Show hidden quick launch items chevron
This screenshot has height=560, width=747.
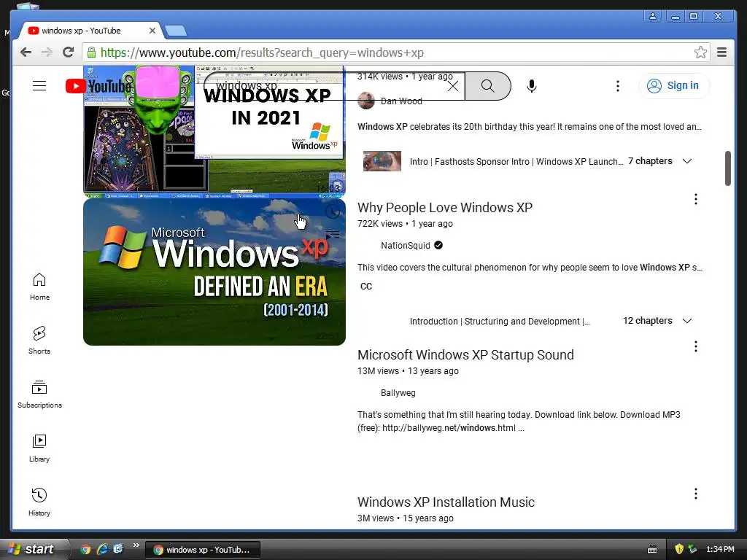pyautogui.click(x=136, y=545)
